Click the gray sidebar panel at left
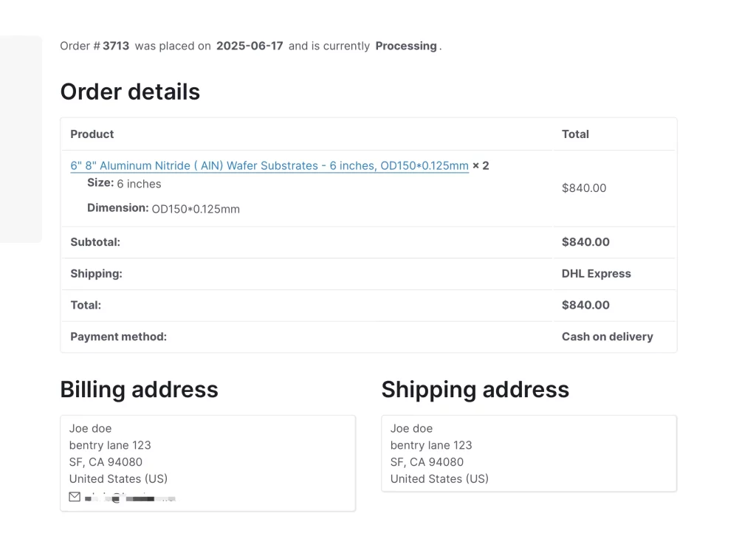Image resolution: width=756 pixels, height=550 pixels. coord(21,139)
